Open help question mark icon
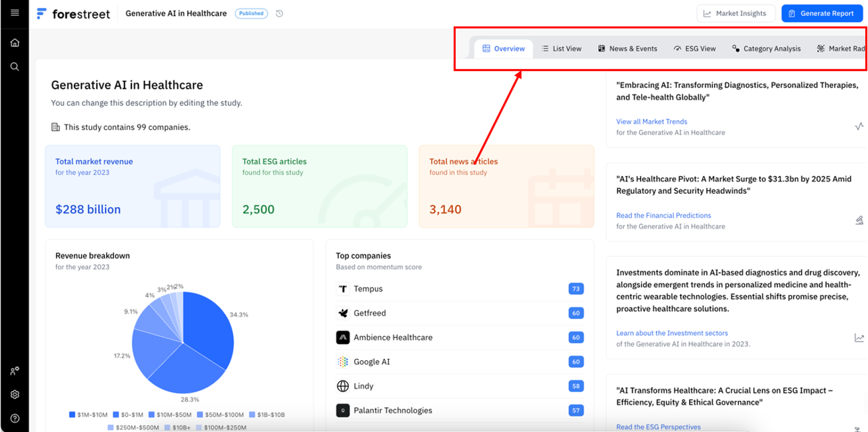868x432 pixels. click(14, 418)
